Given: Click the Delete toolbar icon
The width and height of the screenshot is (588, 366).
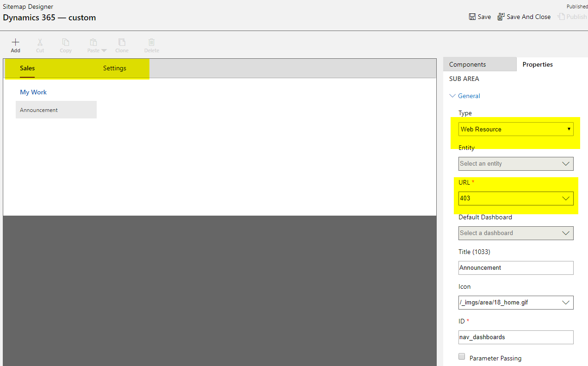Looking at the screenshot, I should coord(151,45).
